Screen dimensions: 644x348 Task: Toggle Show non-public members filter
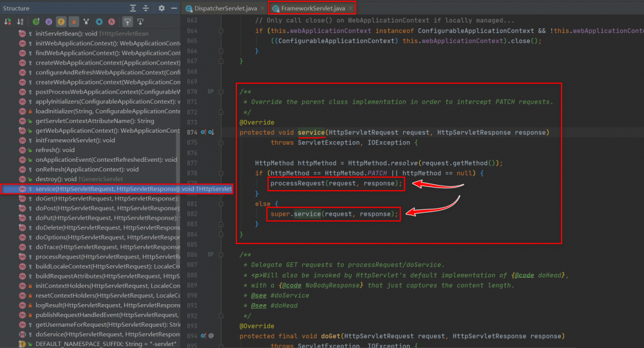coord(75,21)
